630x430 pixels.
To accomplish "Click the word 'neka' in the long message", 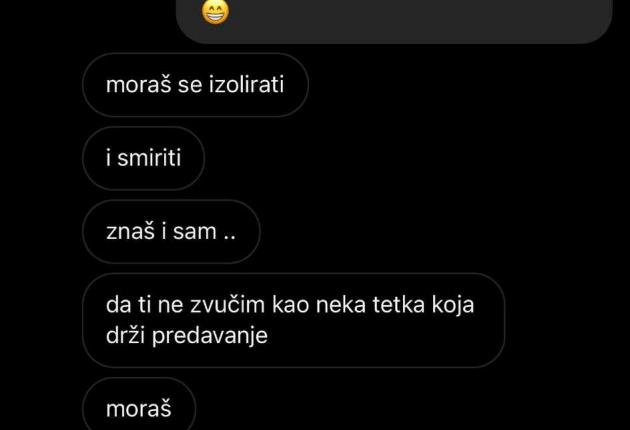I will 341,305.
